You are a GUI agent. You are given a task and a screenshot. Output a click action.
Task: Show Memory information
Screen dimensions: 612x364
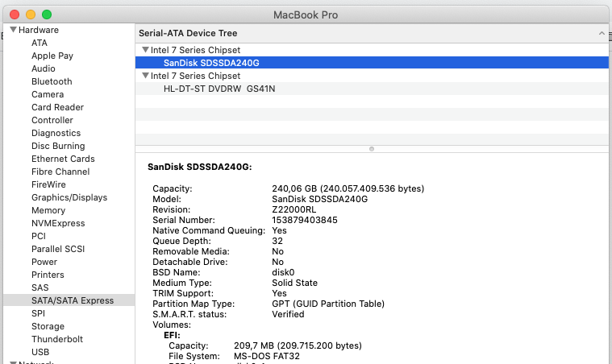pyautogui.click(x=48, y=210)
